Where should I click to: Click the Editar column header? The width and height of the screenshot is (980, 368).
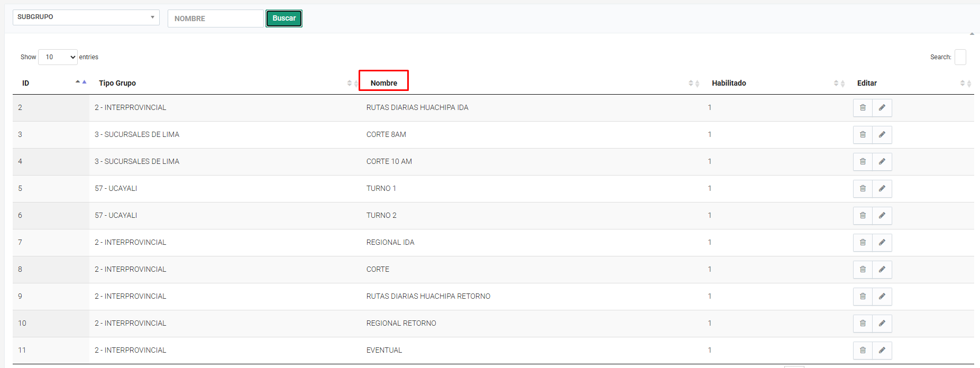tap(867, 83)
